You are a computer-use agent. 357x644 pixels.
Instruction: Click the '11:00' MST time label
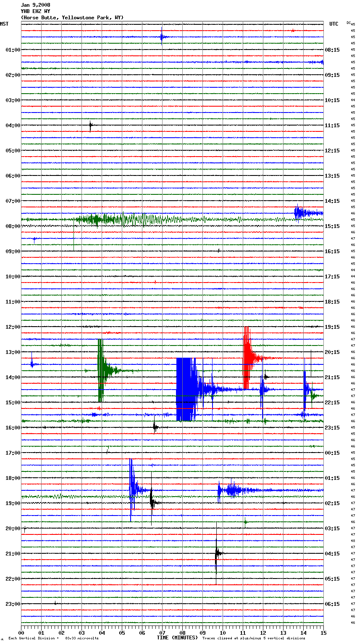point(13,301)
